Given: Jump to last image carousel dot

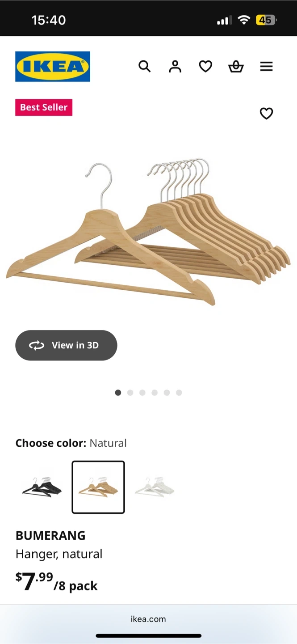Looking at the screenshot, I should [x=179, y=393].
